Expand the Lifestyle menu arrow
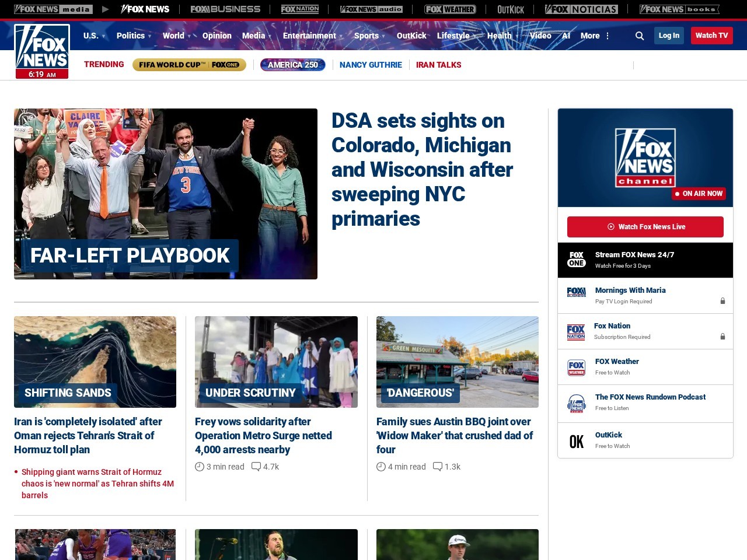The width and height of the screenshot is (747, 560). pos(474,36)
